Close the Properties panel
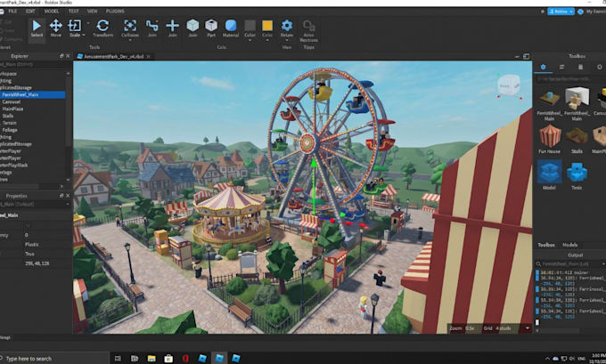 point(68,196)
